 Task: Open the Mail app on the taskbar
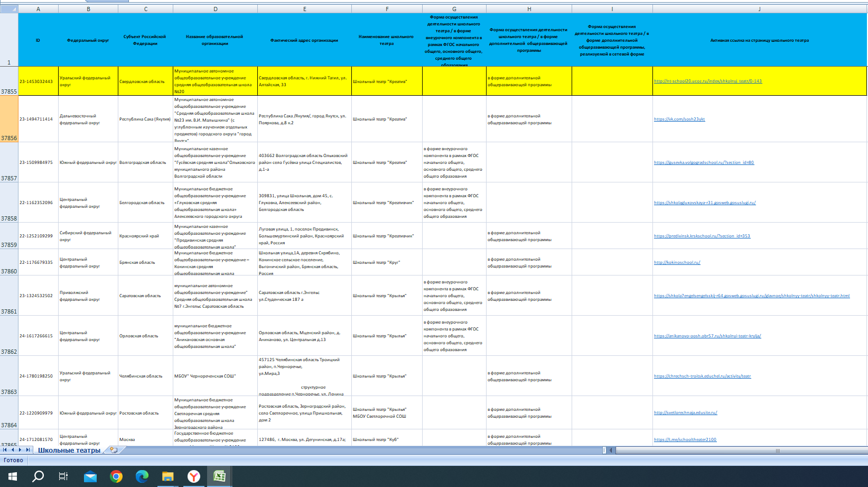coord(90,476)
